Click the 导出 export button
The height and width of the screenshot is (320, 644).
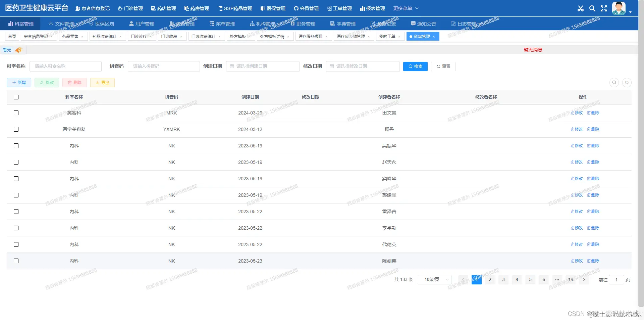(102, 83)
